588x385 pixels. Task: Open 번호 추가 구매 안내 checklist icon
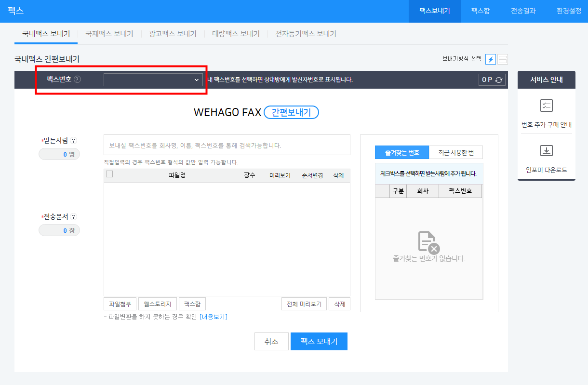coord(546,106)
